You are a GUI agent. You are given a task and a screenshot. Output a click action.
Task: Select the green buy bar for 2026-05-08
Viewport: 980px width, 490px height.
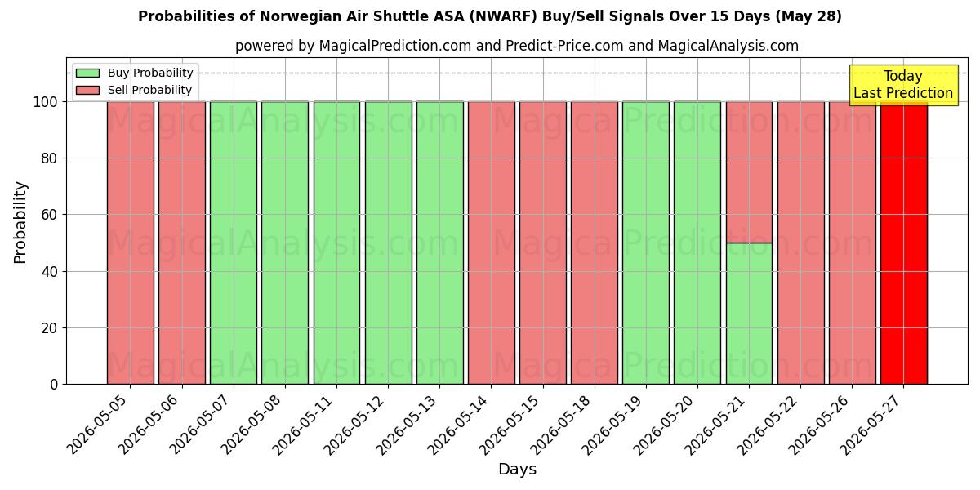(285, 243)
